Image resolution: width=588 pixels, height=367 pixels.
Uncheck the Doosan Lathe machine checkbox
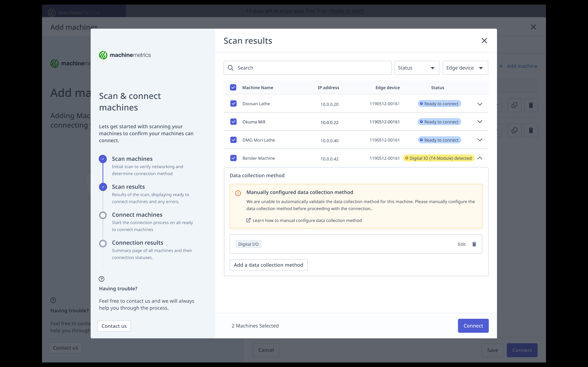233,103
